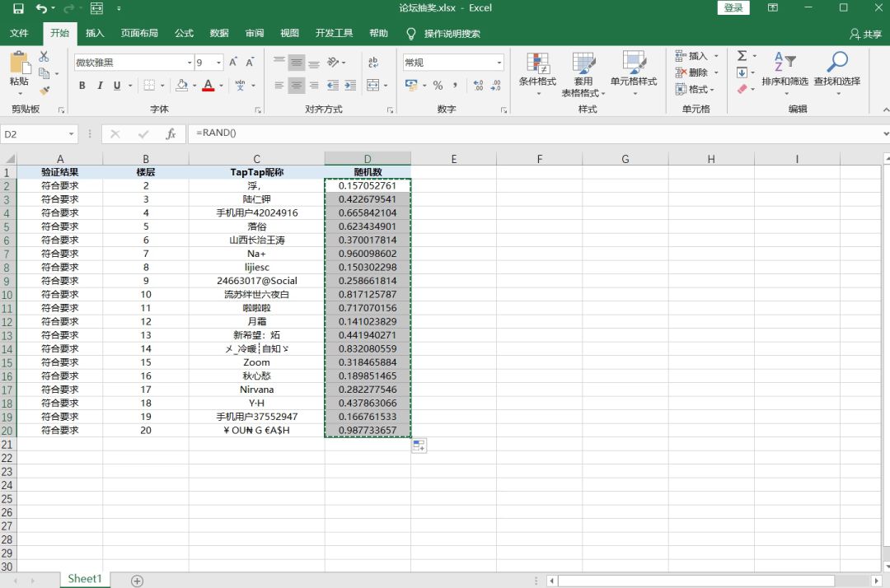890x588 pixels.
Task: Toggle Italic formatting
Action: pyautogui.click(x=100, y=85)
